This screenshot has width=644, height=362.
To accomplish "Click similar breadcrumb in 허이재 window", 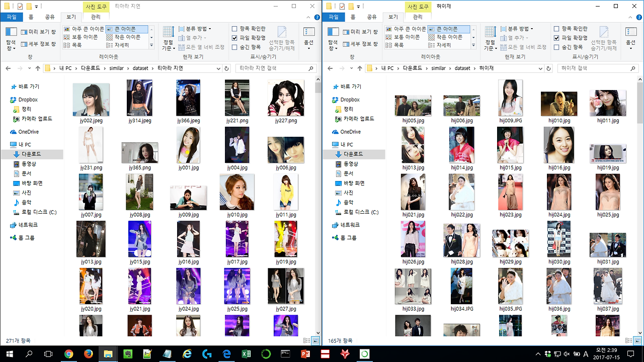I will pyautogui.click(x=438, y=68).
